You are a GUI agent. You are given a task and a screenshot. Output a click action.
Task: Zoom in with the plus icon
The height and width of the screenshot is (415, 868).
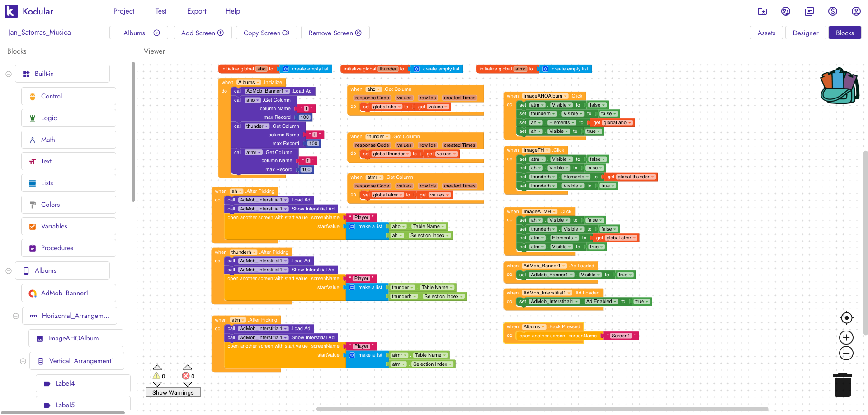(846, 338)
